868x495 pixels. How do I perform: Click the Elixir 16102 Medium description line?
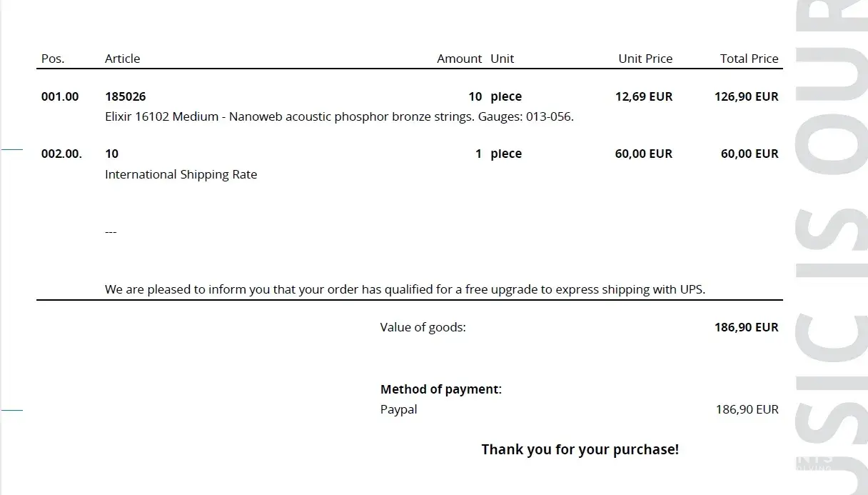pos(339,116)
